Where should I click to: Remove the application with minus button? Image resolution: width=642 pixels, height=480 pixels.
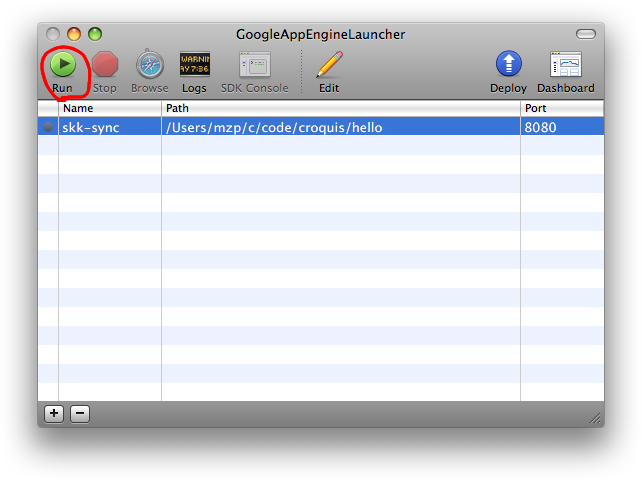point(80,414)
